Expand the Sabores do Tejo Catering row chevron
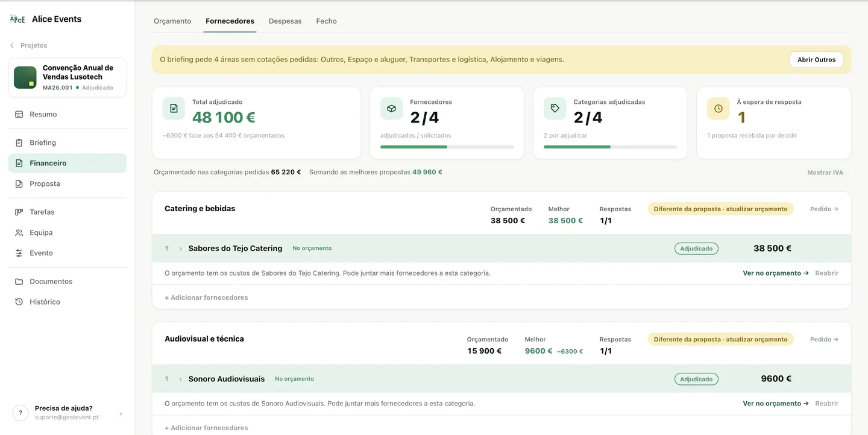This screenshot has height=435, width=868. [180, 249]
